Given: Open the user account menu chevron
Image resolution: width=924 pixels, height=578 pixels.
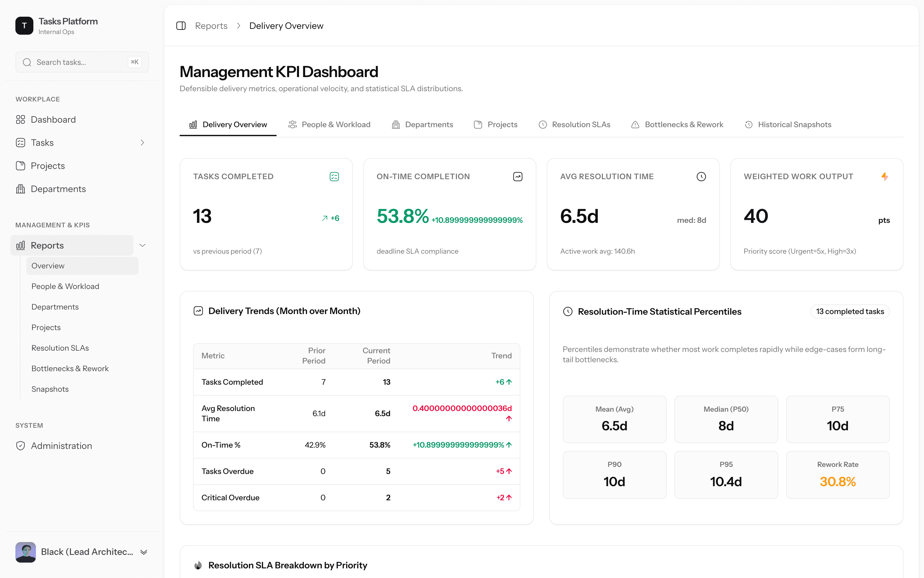Looking at the screenshot, I should 144,552.
